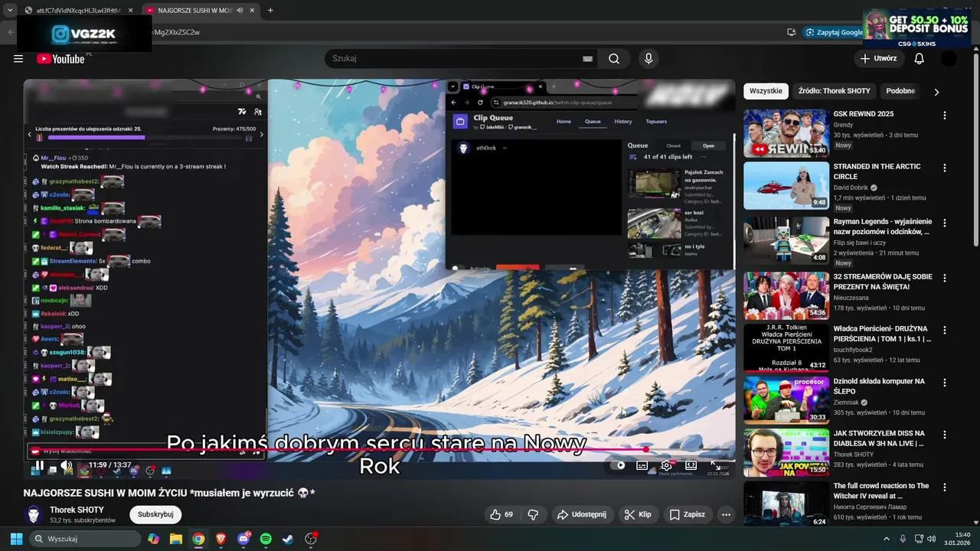Toggle subtitles in the video player
Image resolution: width=980 pixels, height=551 pixels.
(642, 465)
